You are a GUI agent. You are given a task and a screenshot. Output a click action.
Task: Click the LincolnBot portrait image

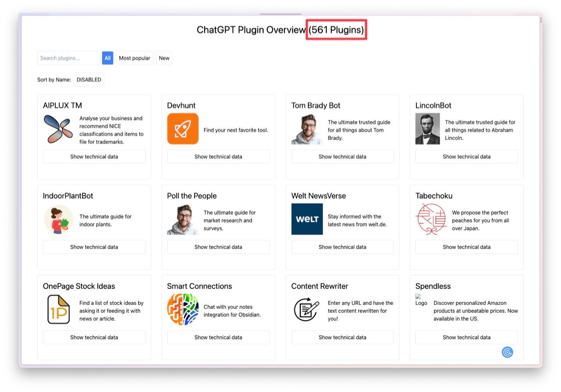pos(427,129)
